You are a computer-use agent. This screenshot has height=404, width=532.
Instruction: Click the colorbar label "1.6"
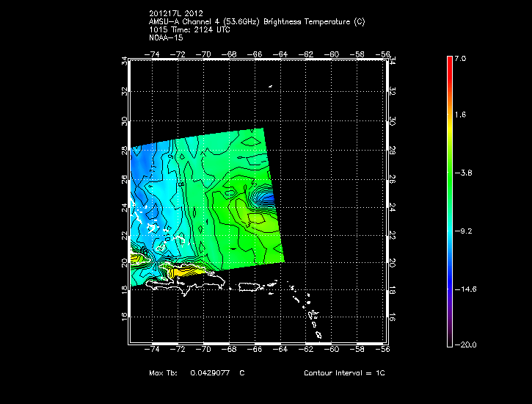[460, 115]
